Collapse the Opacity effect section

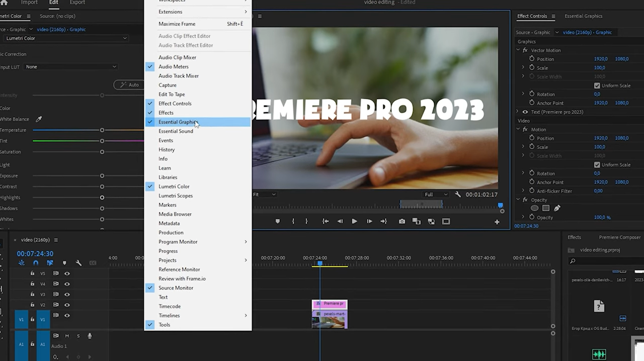(518, 200)
